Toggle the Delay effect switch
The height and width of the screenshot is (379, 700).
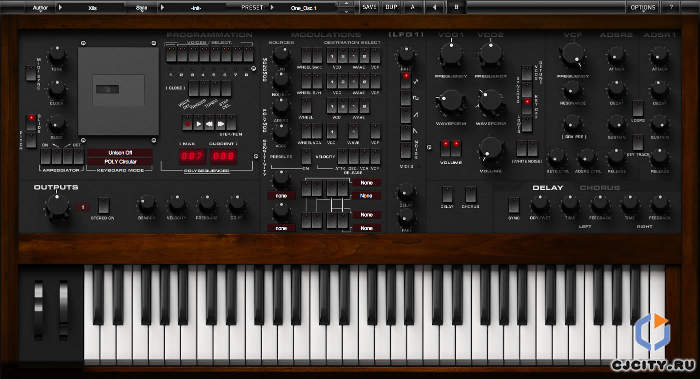(447, 195)
